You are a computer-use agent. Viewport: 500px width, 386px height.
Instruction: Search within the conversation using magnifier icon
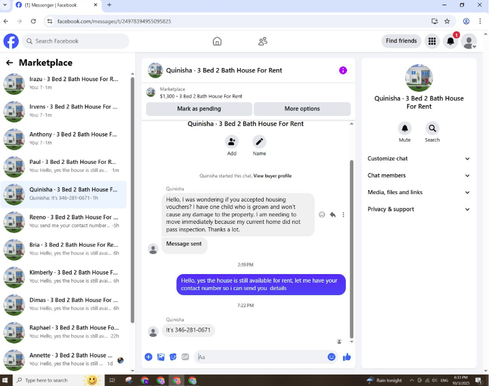tap(432, 128)
